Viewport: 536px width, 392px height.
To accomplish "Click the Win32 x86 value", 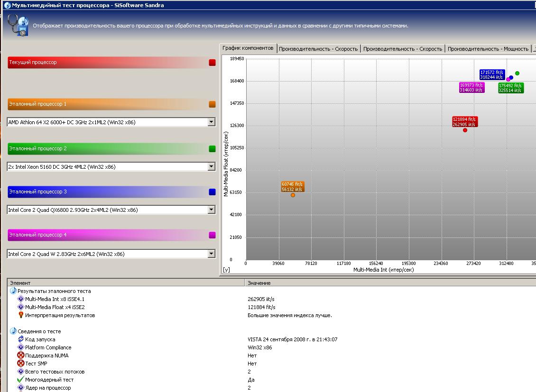I will point(260,347).
